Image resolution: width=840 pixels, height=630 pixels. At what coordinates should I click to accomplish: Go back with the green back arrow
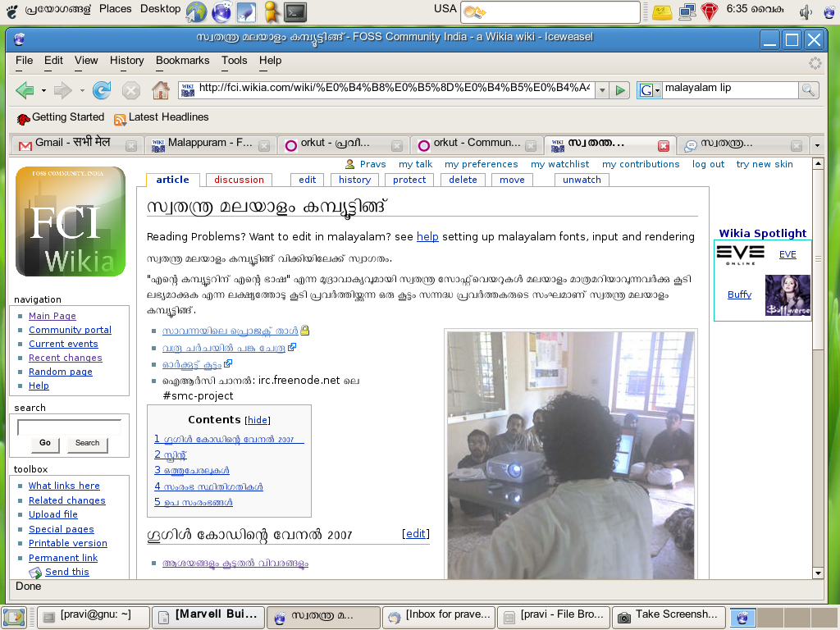coord(25,90)
